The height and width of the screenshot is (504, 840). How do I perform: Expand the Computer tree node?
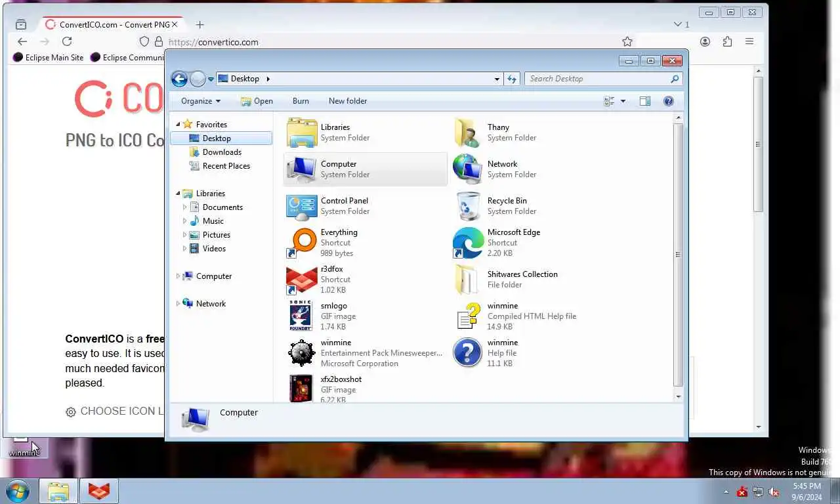coord(178,276)
